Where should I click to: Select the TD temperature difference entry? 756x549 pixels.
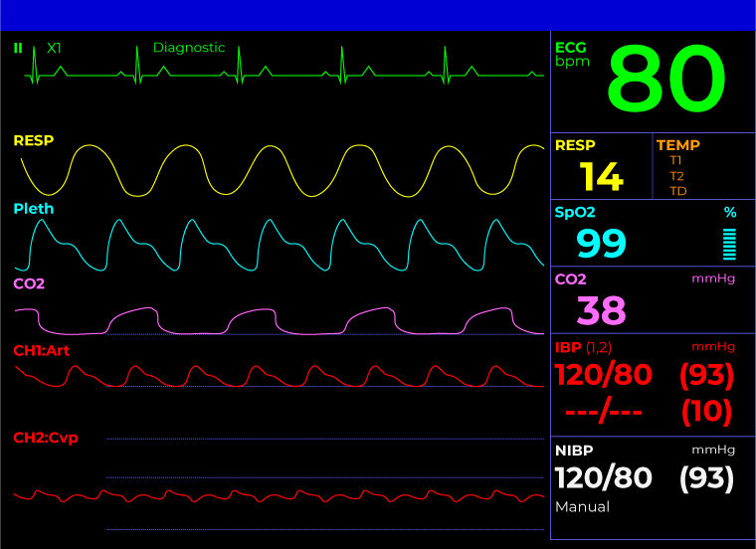[x=677, y=191]
